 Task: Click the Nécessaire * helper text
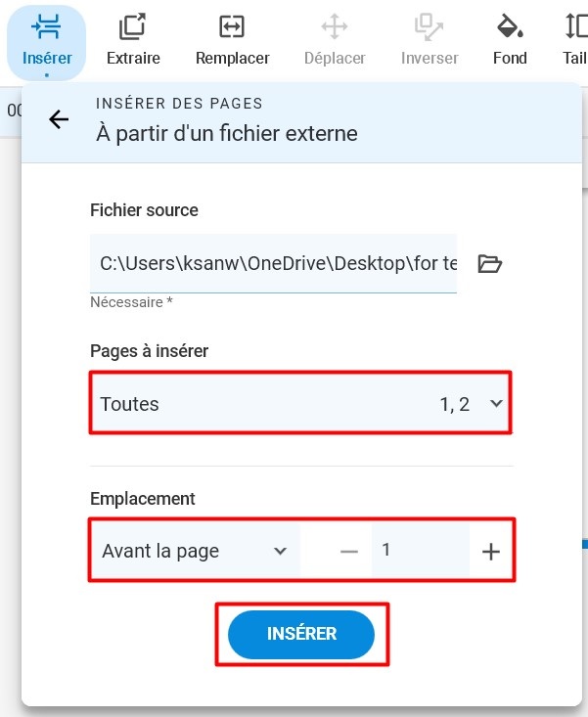click(x=131, y=302)
